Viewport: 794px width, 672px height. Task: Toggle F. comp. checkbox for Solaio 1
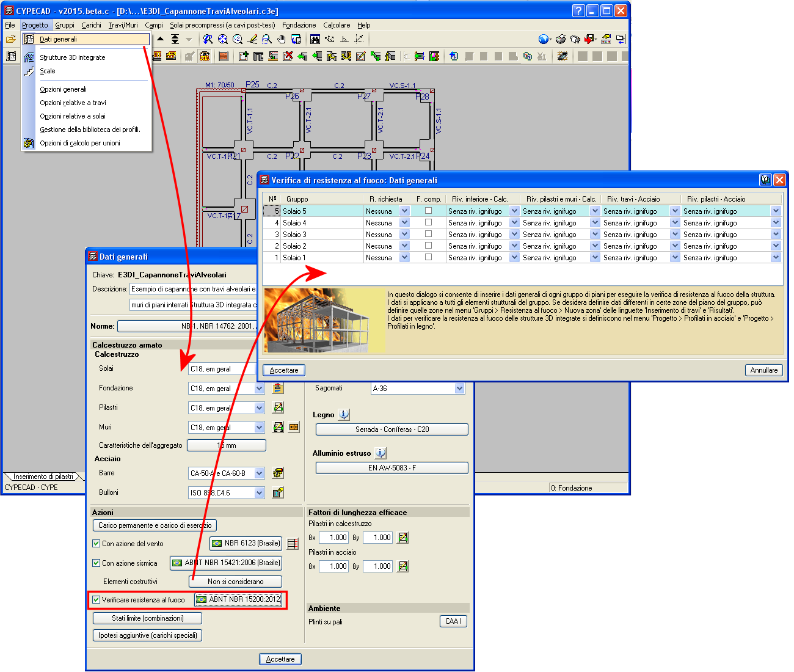[x=428, y=257]
